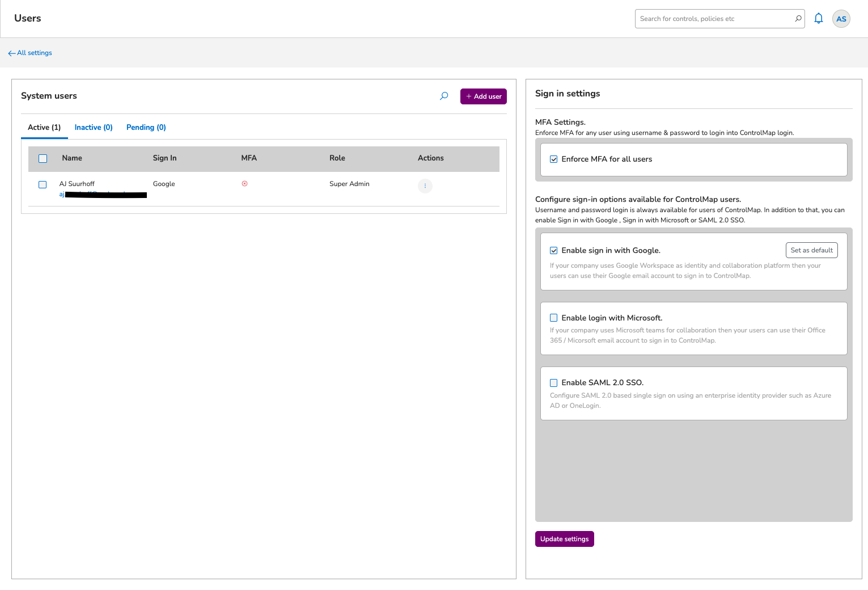Switch to the Inactive (0) tab
868x590 pixels.
click(94, 128)
